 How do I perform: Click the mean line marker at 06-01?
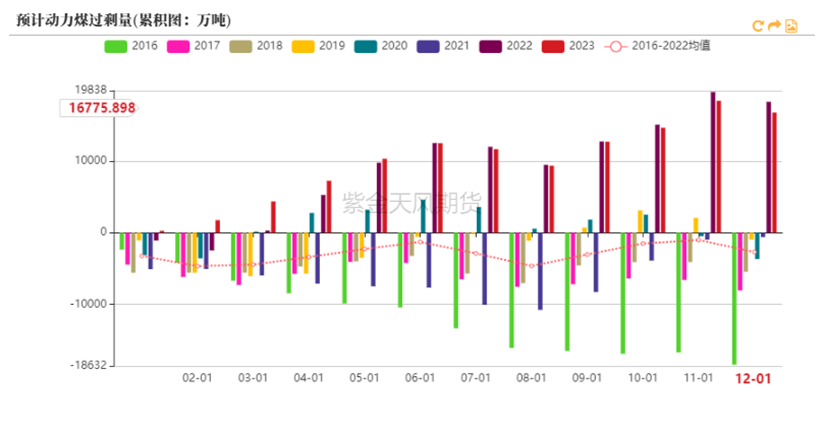[x=420, y=242]
